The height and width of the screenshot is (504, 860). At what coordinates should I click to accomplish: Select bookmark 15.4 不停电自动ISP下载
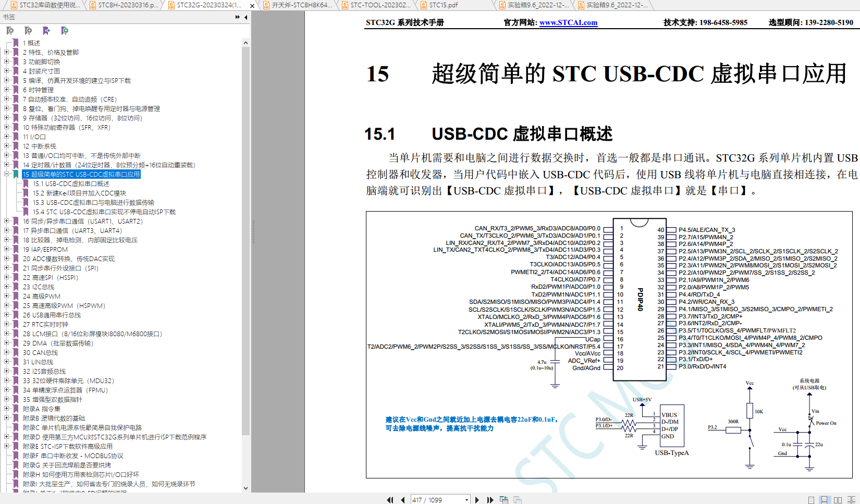(104, 212)
